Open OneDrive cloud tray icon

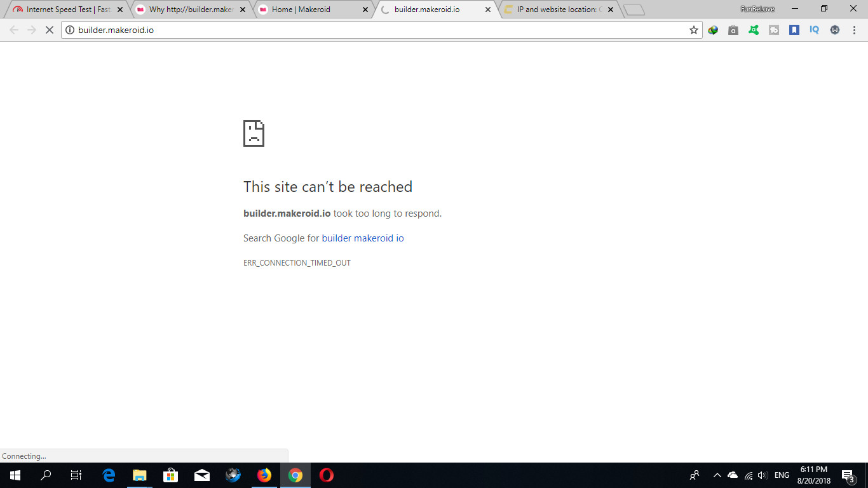coord(733,475)
